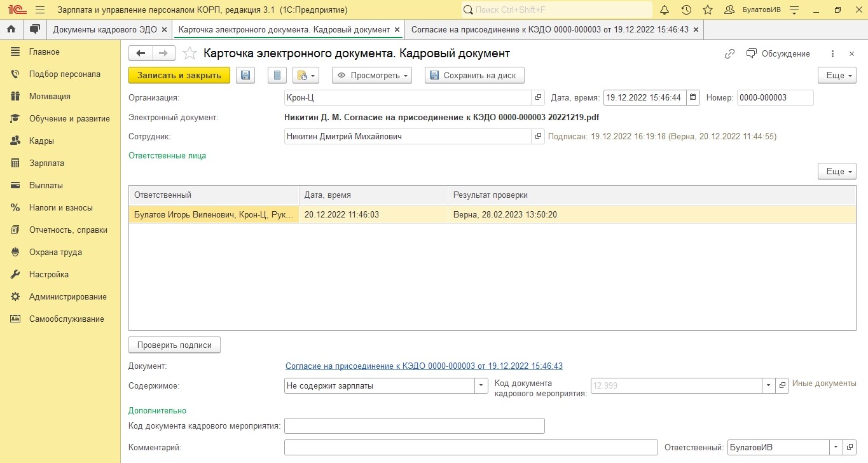Open the code 12.999 field link icon

point(783,385)
